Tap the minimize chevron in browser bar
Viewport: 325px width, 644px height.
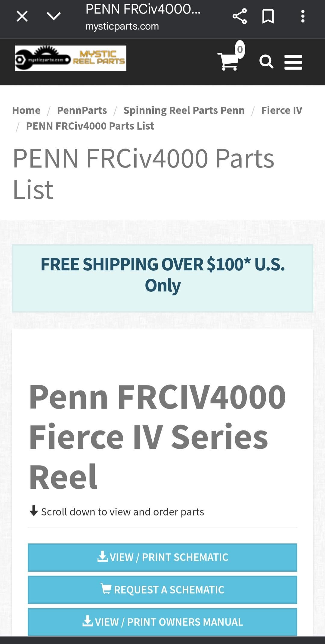click(x=54, y=16)
